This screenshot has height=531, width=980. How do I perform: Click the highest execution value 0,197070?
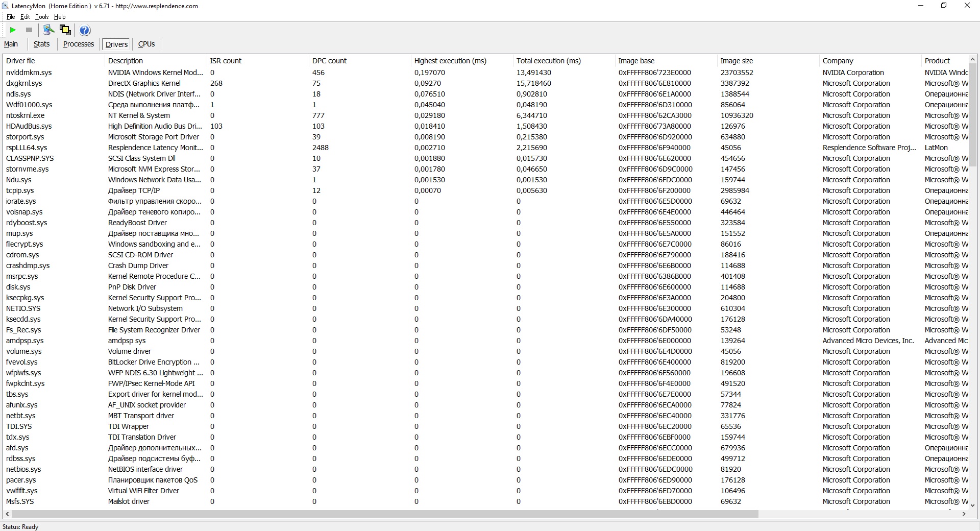click(x=430, y=73)
